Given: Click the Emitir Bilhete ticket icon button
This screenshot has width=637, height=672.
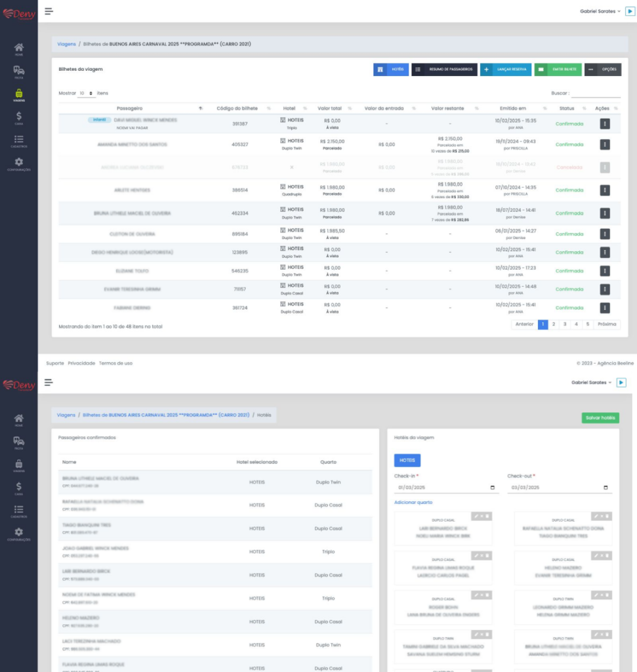Looking at the screenshot, I should click(558, 69).
